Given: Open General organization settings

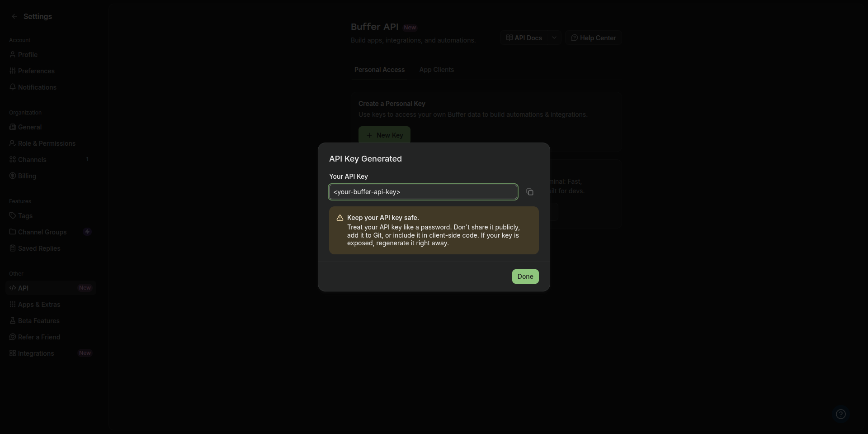Looking at the screenshot, I should tap(51, 127).
